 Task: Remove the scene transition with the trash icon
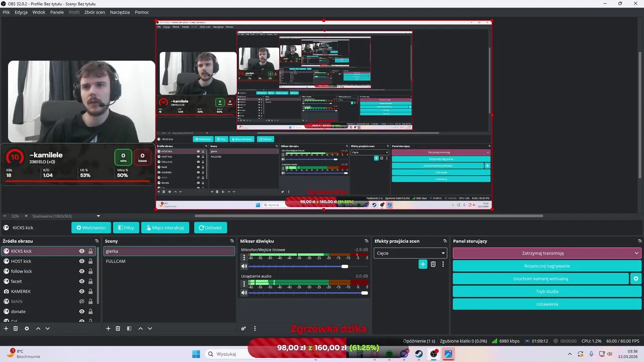click(433, 264)
